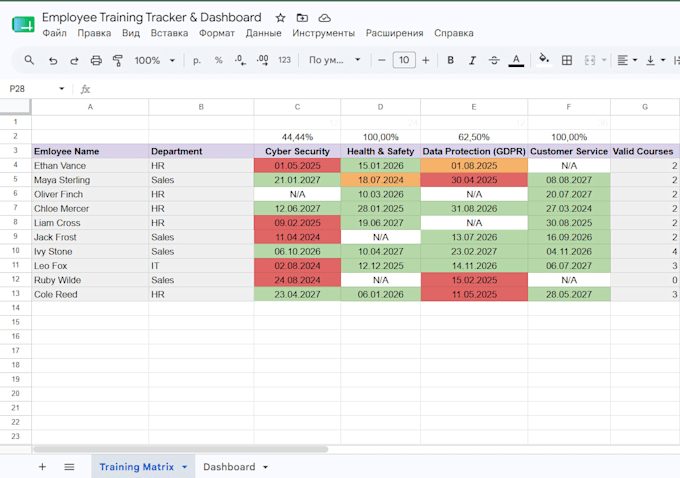Increase decimal places
Screen dimensions: 680x478
point(262,60)
